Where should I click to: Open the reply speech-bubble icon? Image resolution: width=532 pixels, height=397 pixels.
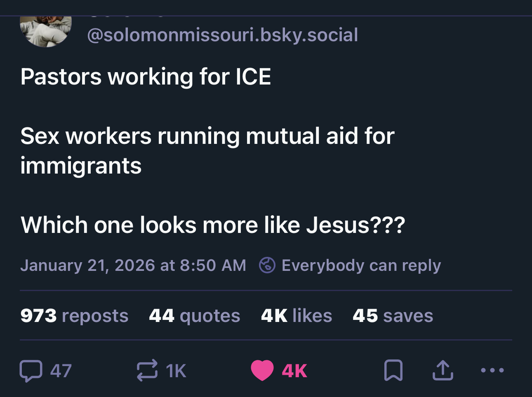pyautogui.click(x=31, y=370)
